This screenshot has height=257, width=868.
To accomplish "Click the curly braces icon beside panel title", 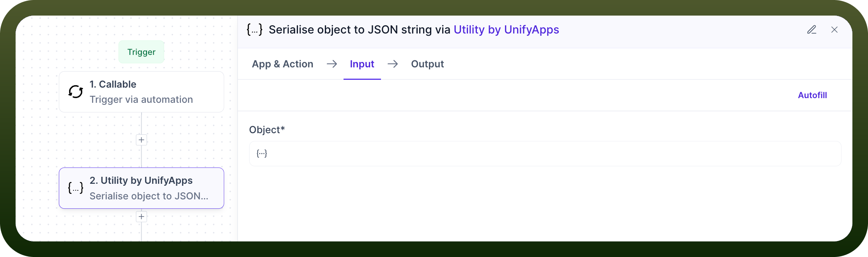I will (x=255, y=30).
